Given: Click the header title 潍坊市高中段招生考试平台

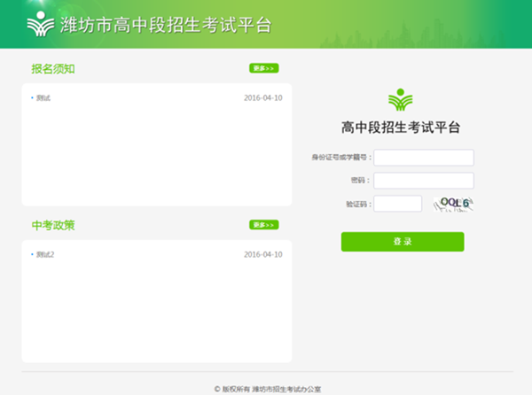Looking at the screenshot, I should tap(164, 25).
